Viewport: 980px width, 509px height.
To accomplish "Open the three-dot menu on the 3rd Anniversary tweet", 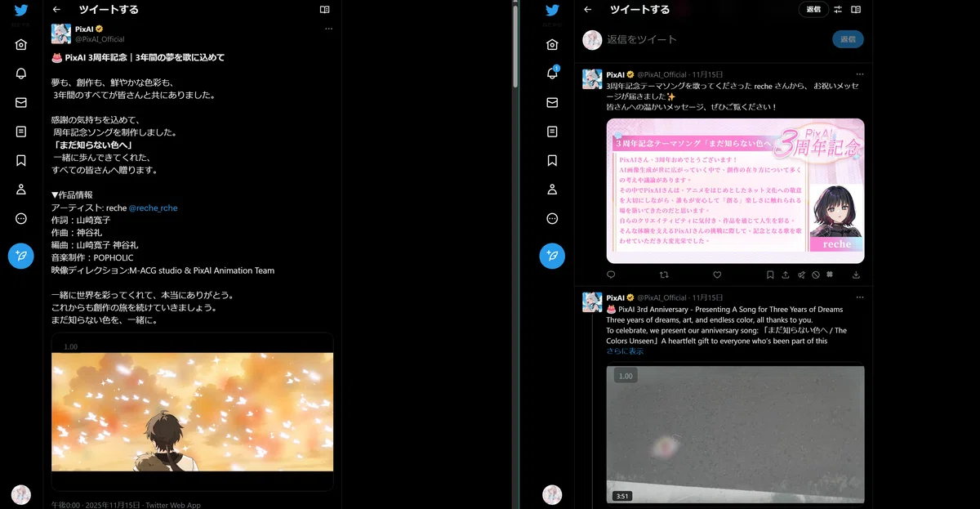I will pos(860,297).
